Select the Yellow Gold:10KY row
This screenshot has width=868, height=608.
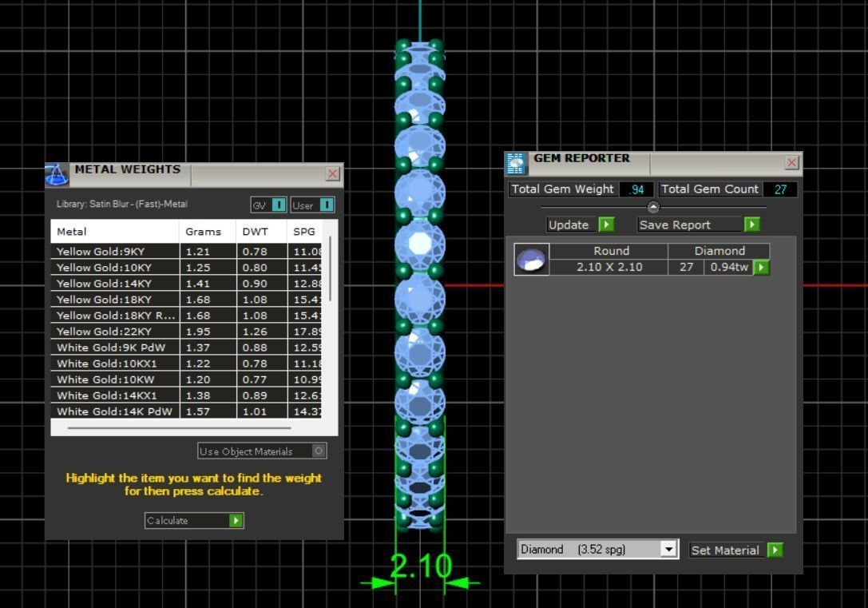coord(187,268)
